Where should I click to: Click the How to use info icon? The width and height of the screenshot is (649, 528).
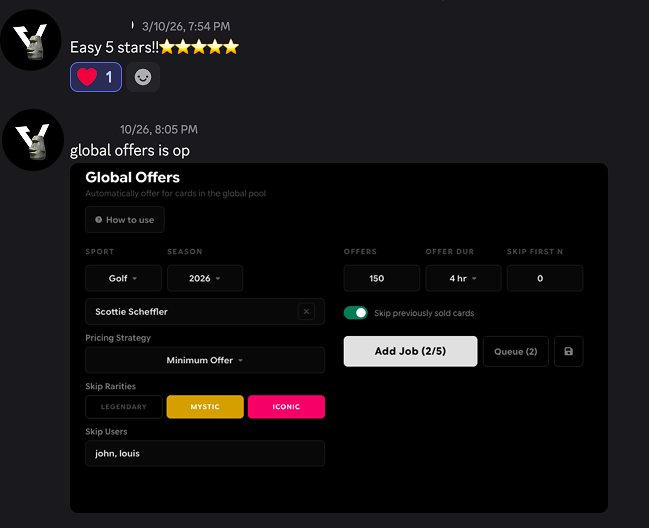click(x=99, y=220)
